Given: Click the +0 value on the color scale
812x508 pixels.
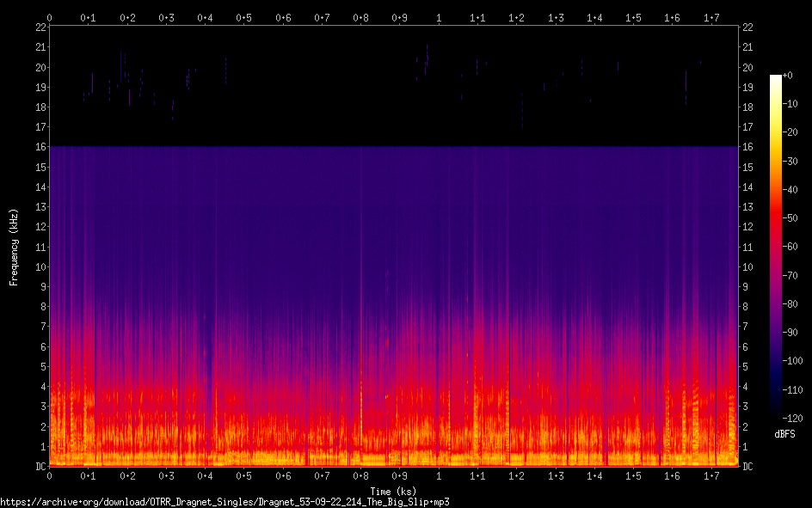Looking at the screenshot, I should (x=792, y=76).
